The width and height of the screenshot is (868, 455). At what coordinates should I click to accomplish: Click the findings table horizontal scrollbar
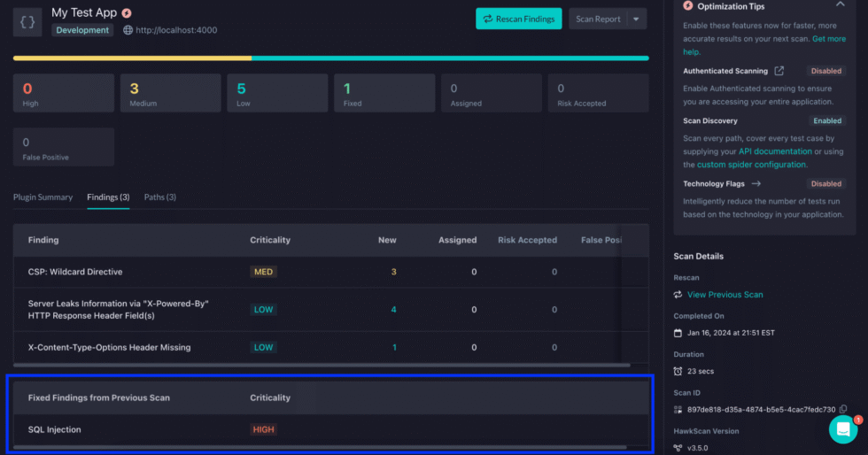pyautogui.click(x=322, y=366)
